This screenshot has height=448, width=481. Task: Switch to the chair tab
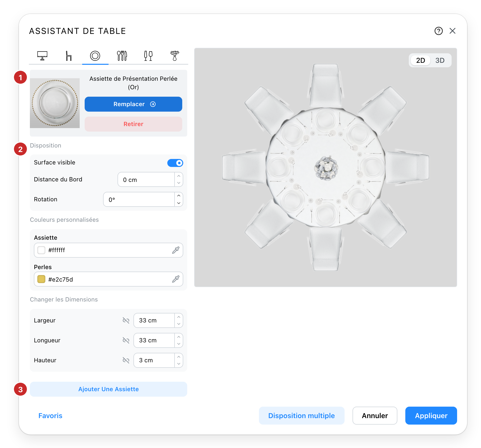69,56
